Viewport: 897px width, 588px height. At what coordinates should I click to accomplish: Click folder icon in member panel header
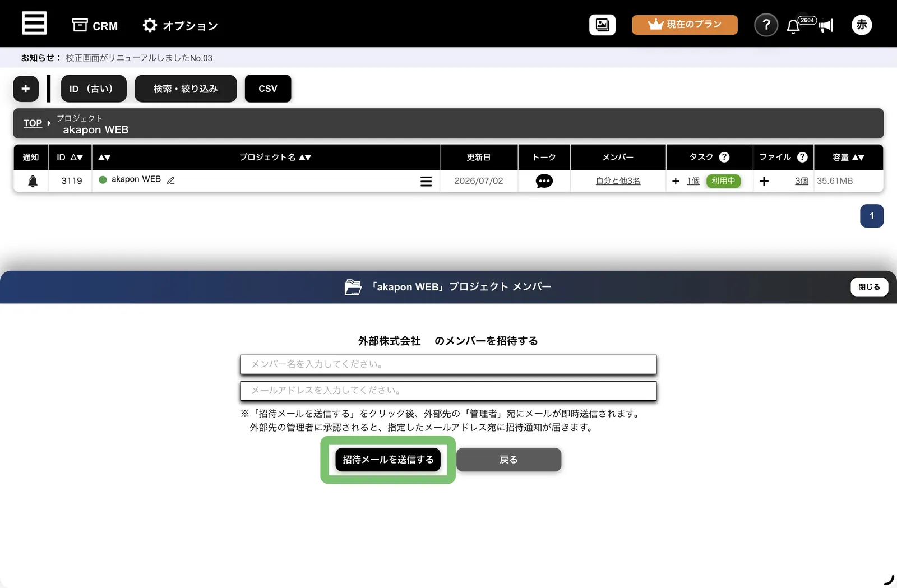pos(353,287)
